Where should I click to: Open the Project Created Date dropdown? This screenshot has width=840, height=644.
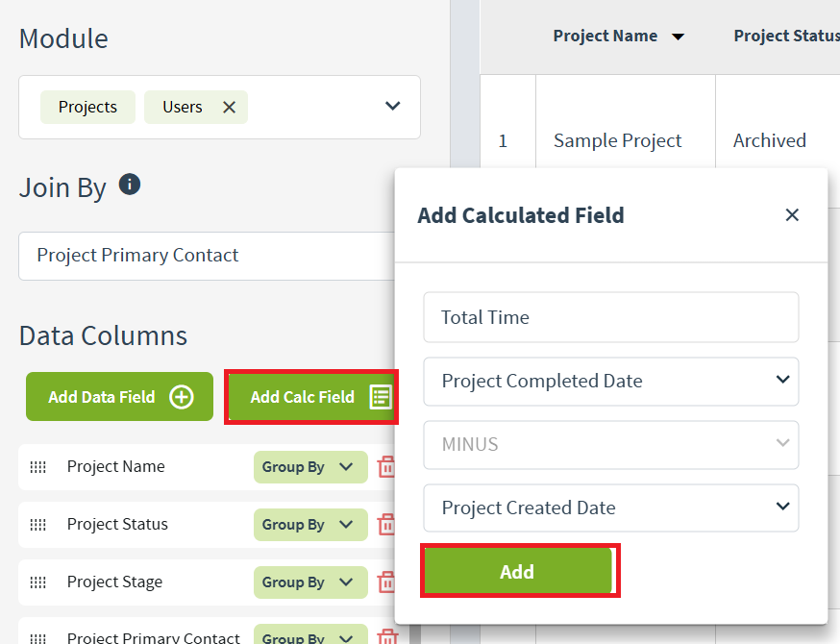point(610,508)
